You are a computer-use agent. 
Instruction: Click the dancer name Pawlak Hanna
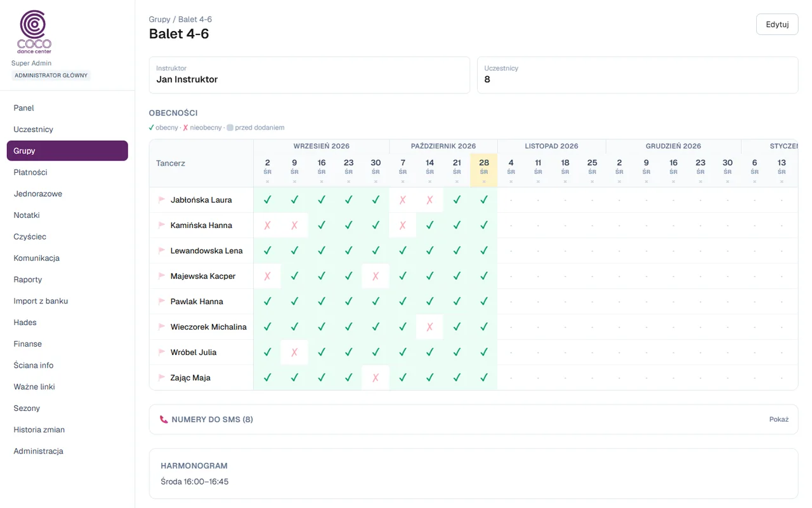(197, 302)
